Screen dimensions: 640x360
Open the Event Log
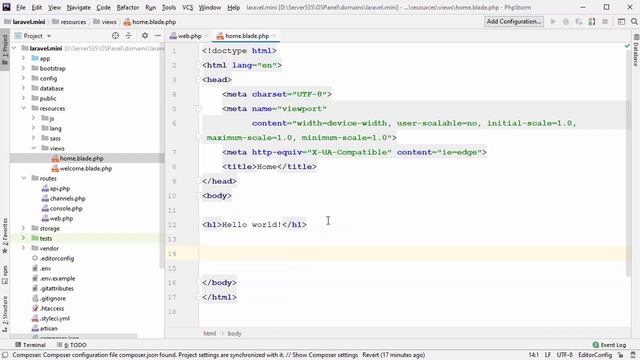609,345
